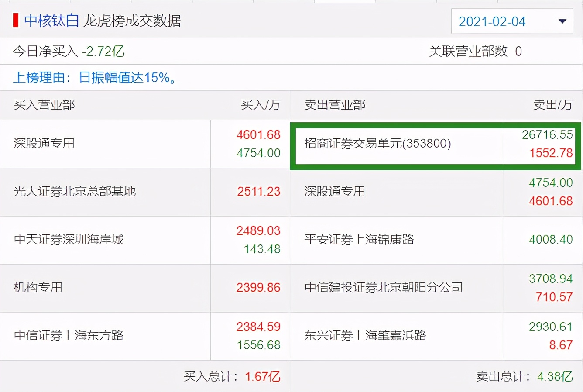Click the red stock marker icon beside 中核钛白
This screenshot has height=392, width=583.
[15, 21]
